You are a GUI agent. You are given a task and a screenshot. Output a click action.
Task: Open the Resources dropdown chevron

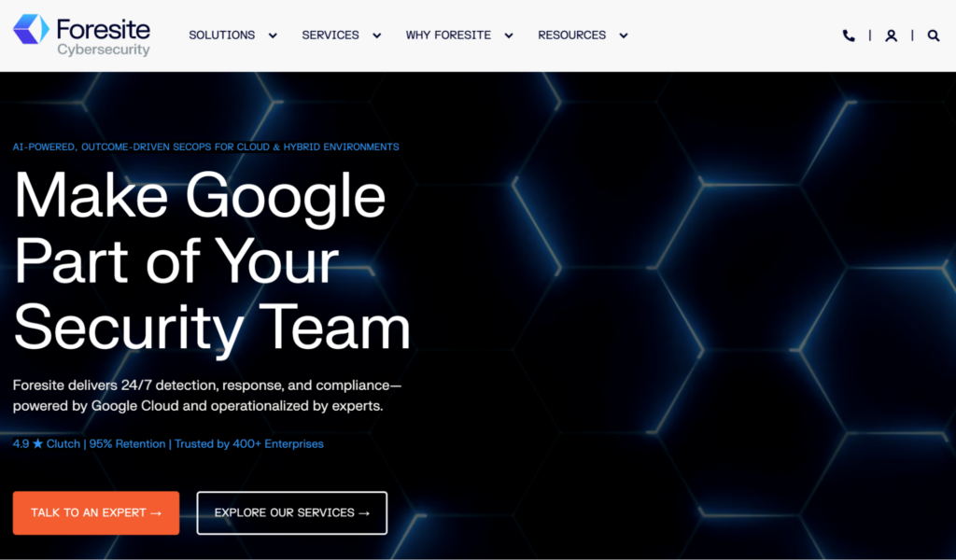coord(623,35)
